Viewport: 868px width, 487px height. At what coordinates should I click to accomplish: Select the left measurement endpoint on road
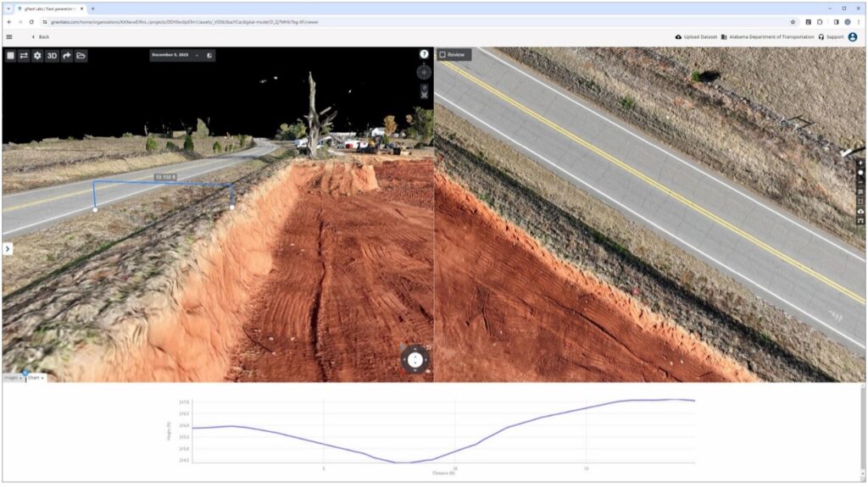(95, 210)
